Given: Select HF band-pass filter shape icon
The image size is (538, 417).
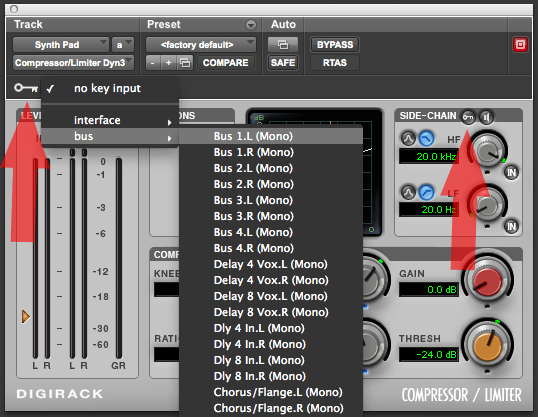Looking at the screenshot, I should tap(408, 139).
